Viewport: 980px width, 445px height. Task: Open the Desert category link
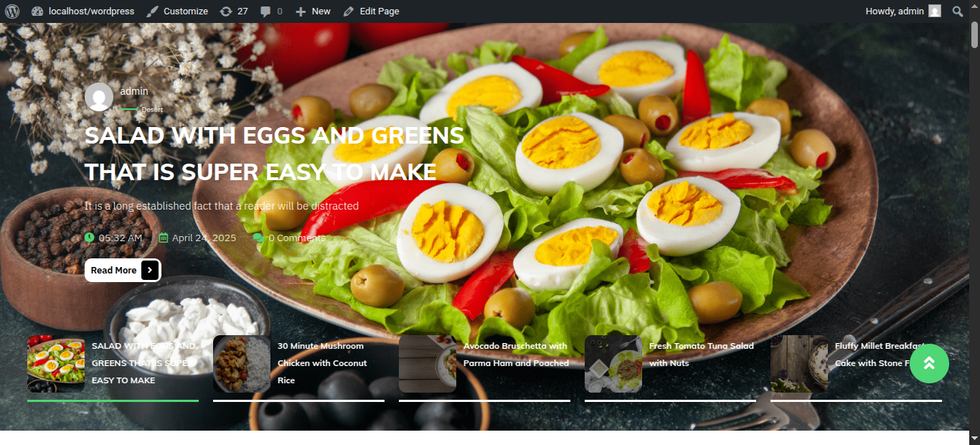[152, 110]
